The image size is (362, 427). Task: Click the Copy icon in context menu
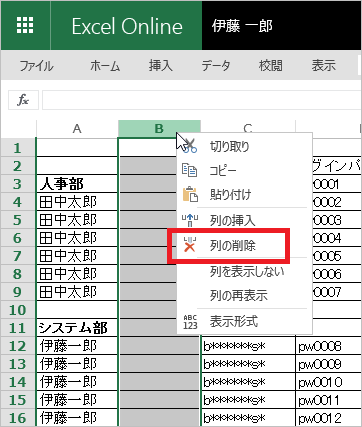(190, 170)
